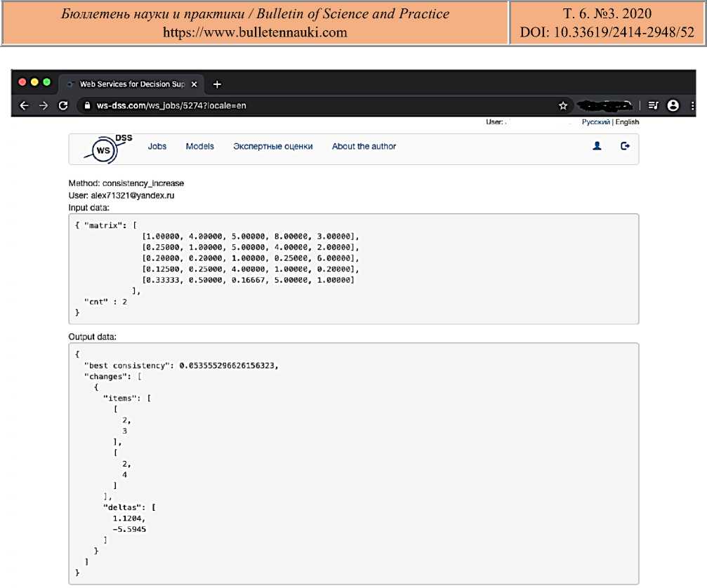Click the browser forward arrow
This screenshot has height=588, width=707.
pyautogui.click(x=44, y=105)
